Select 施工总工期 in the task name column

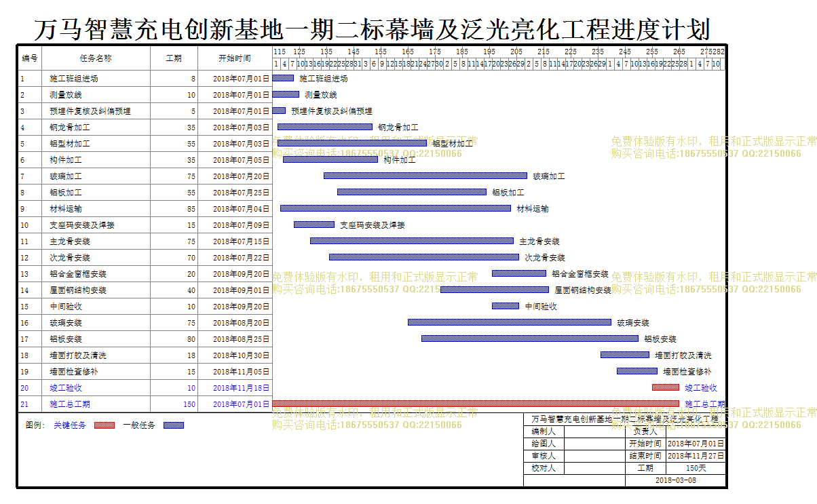point(70,404)
